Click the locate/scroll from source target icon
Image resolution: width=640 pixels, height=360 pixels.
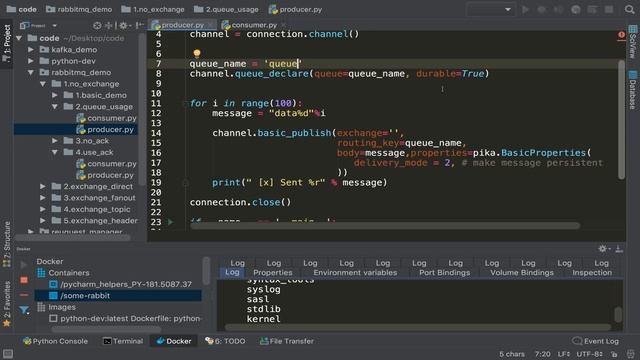(97, 25)
